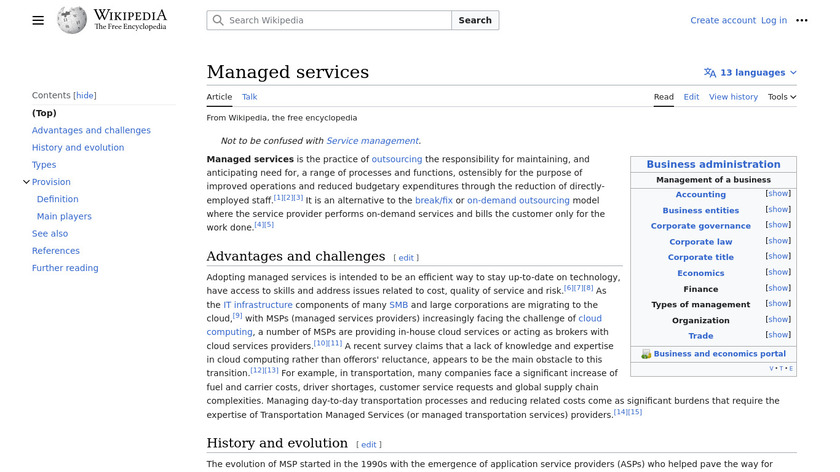This screenshot has height=472, width=840.
Task: Click the language translation icon
Action: [710, 73]
